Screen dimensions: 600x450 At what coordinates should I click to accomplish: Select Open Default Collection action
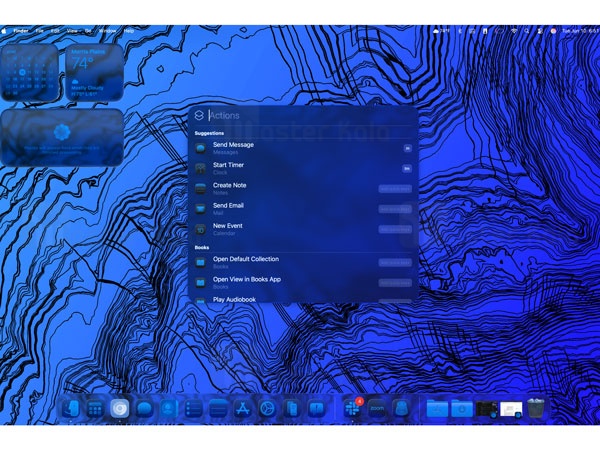[x=303, y=262]
